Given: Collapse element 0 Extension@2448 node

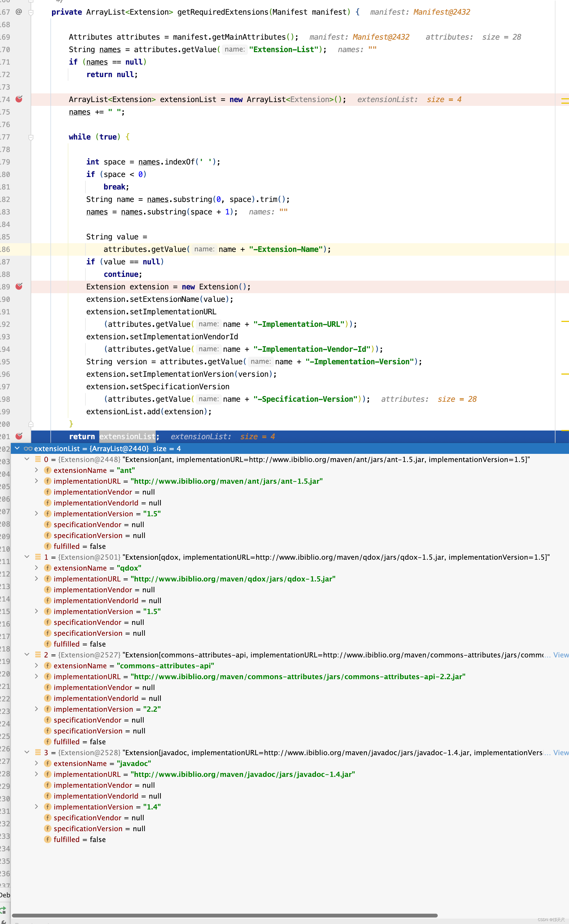Looking at the screenshot, I should [27, 459].
